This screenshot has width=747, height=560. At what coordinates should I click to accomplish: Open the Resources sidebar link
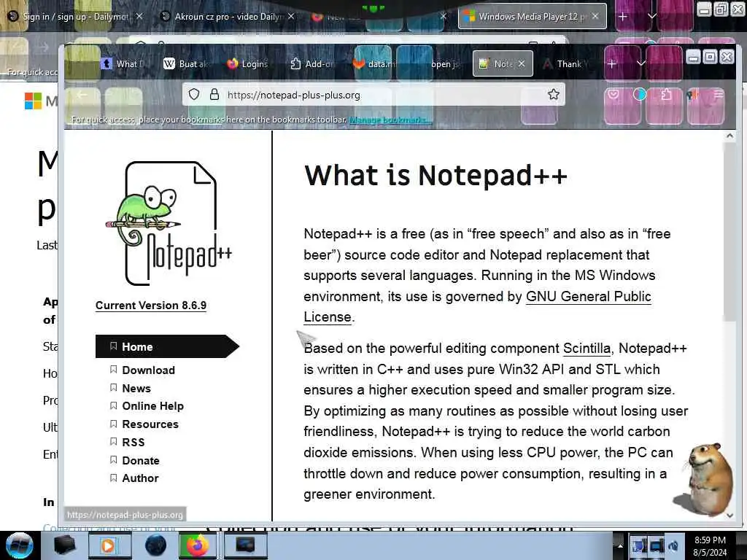click(x=150, y=424)
